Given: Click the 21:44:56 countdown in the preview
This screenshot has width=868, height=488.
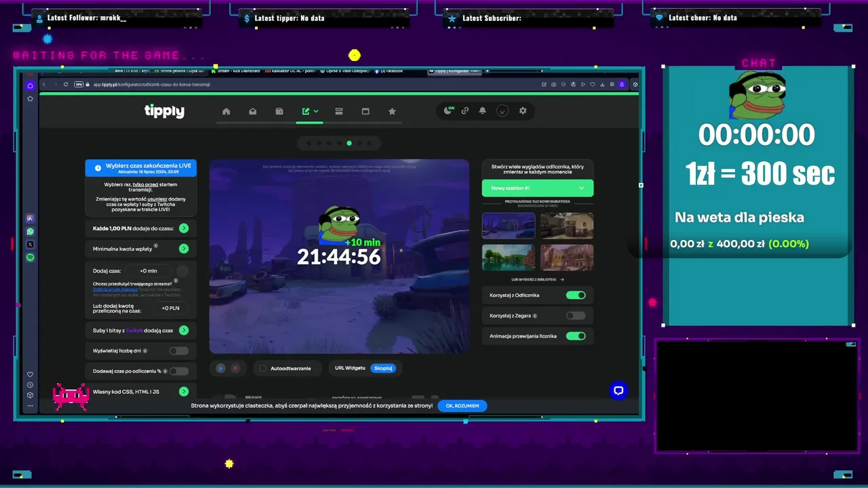Looking at the screenshot, I should [338, 257].
